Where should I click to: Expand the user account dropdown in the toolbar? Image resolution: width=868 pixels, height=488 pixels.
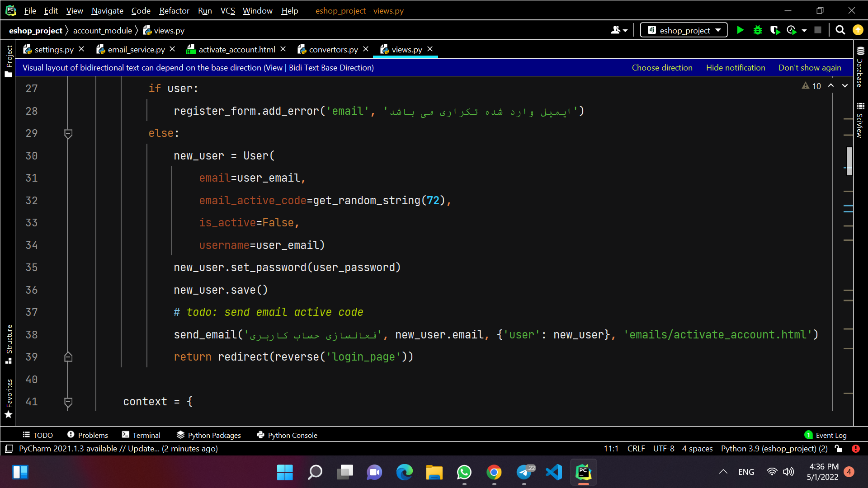[x=619, y=30]
